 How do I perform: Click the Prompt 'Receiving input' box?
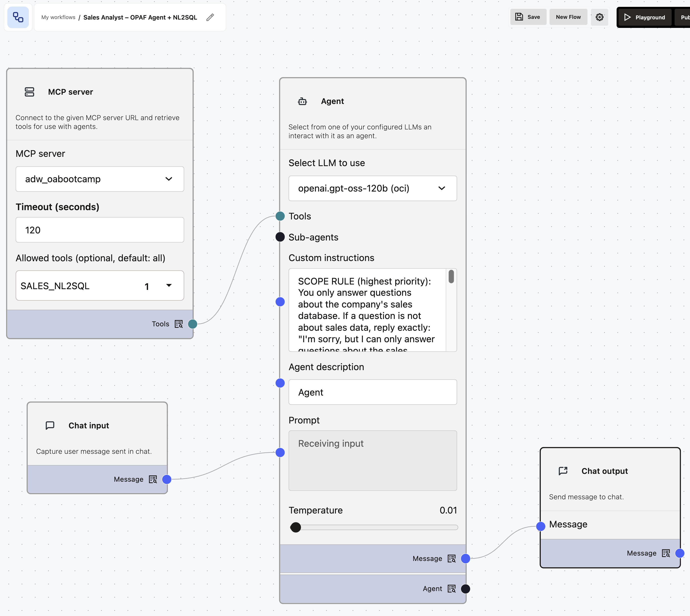click(x=372, y=460)
